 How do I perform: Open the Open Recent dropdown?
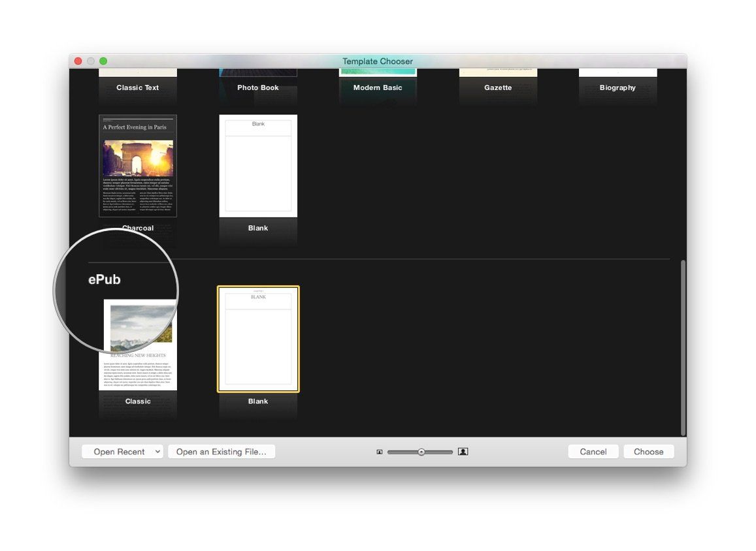pyautogui.click(x=122, y=451)
